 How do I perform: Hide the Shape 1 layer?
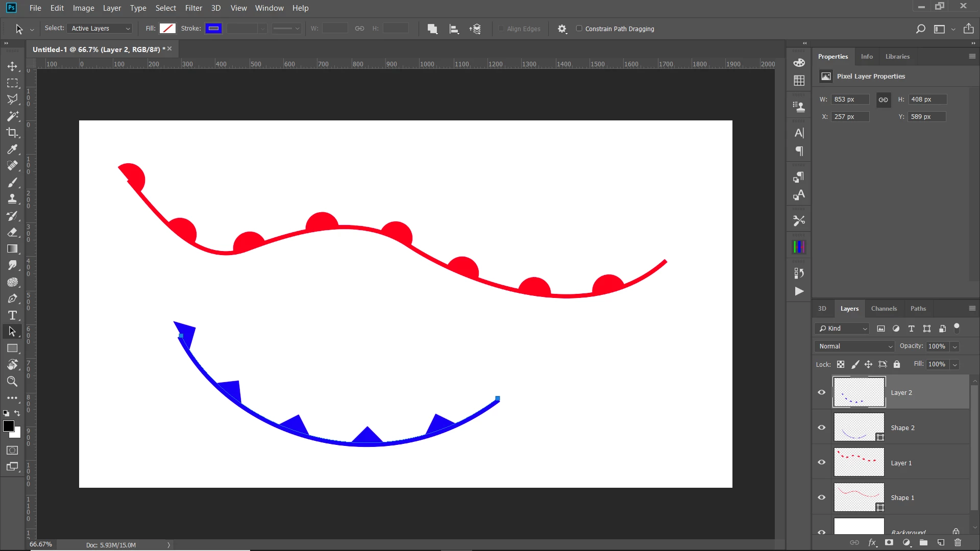pos(822,497)
